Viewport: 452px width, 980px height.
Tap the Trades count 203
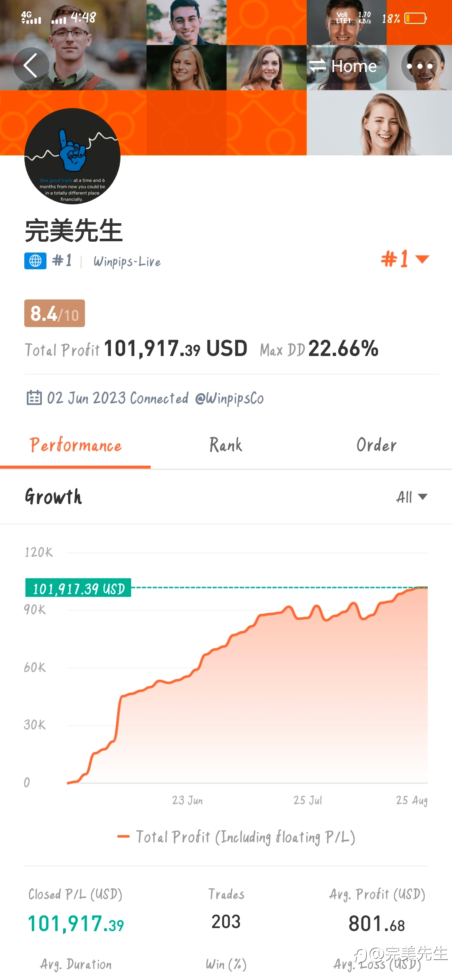point(226,922)
